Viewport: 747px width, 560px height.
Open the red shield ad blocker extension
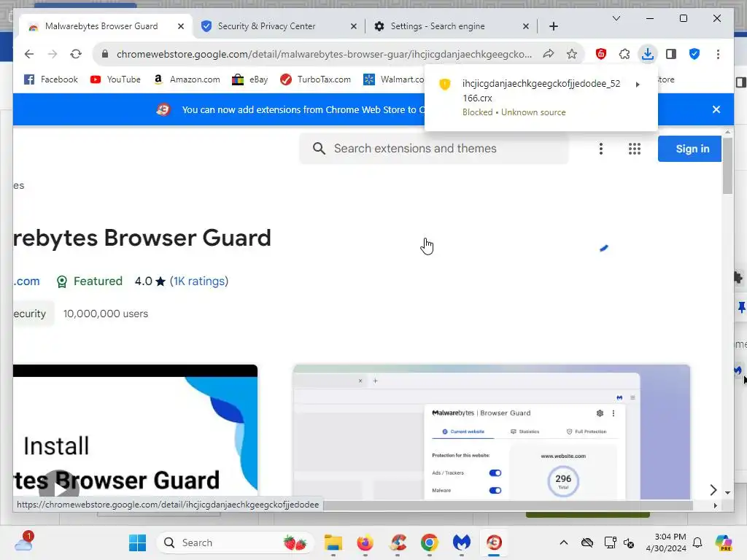601,54
